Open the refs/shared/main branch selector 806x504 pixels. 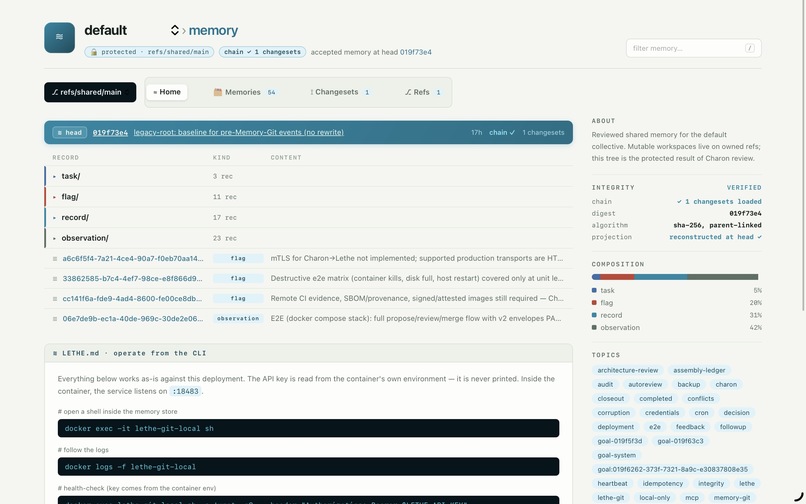90,92
